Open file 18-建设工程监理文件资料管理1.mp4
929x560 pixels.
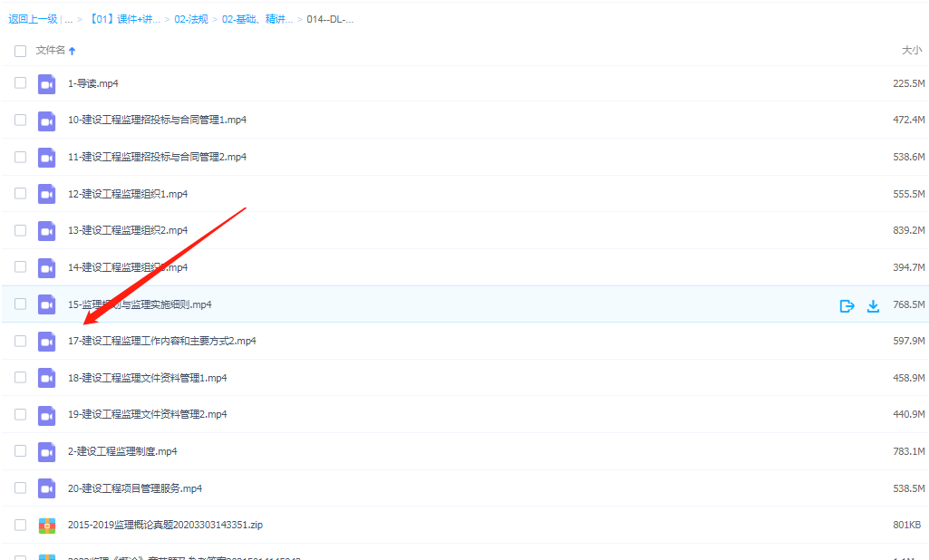(x=147, y=378)
